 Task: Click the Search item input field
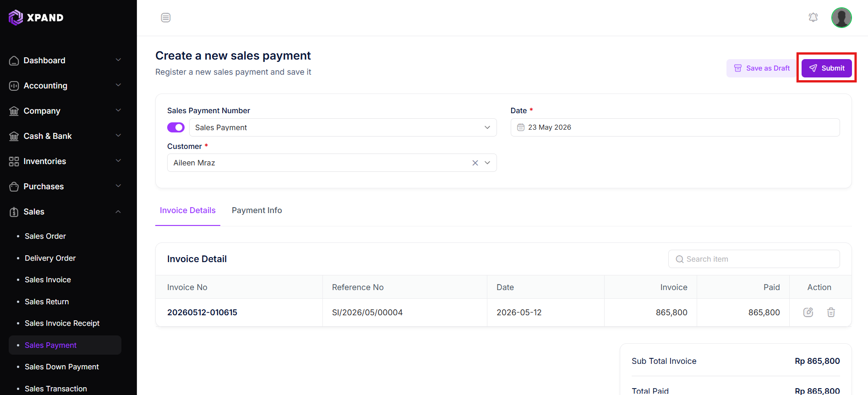[754, 259]
